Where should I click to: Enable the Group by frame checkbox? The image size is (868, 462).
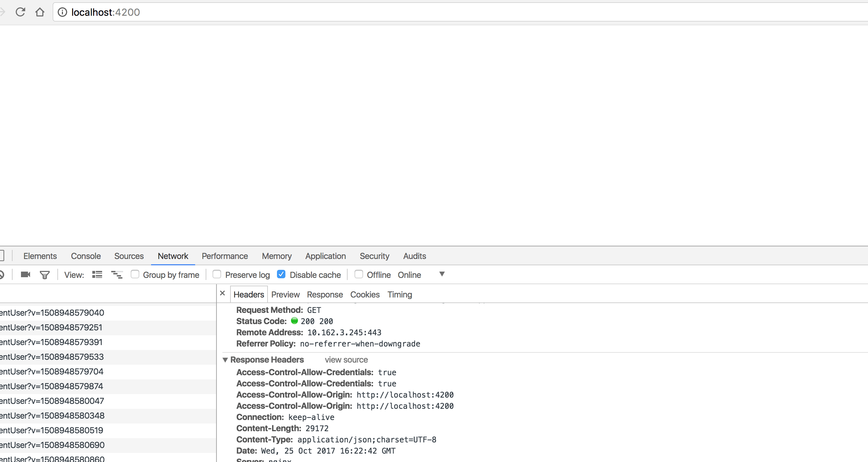coord(135,274)
